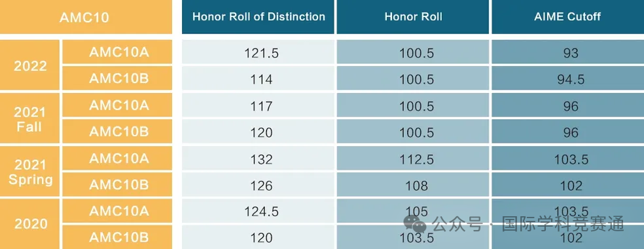The height and width of the screenshot is (249, 644).
Task: Click the 2022 AMC10B row label
Action: (117, 78)
